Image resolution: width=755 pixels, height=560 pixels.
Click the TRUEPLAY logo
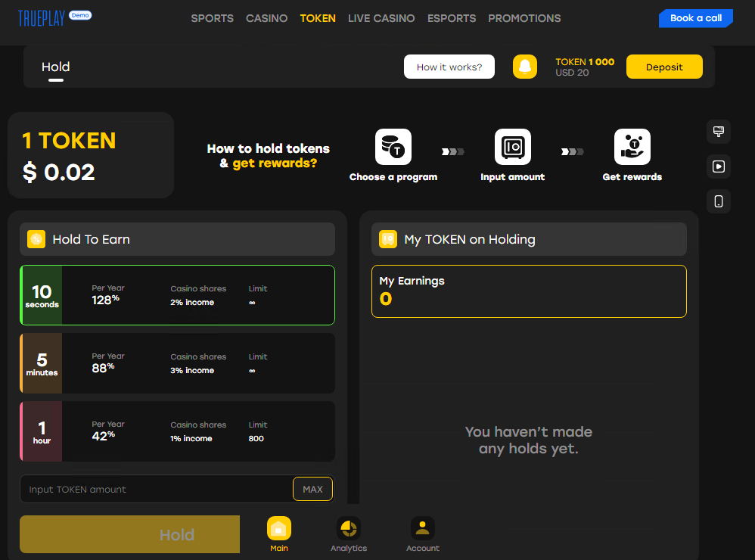(42, 18)
